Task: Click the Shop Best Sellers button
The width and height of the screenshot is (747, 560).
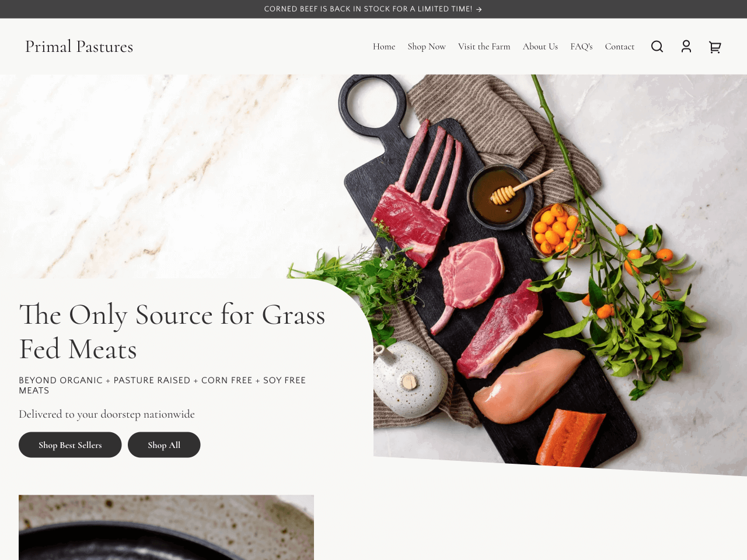Action: tap(70, 445)
